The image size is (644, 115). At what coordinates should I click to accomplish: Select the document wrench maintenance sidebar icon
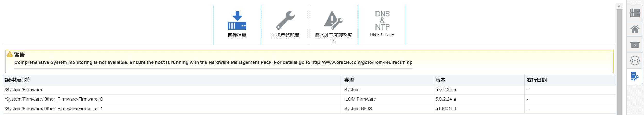click(635, 76)
